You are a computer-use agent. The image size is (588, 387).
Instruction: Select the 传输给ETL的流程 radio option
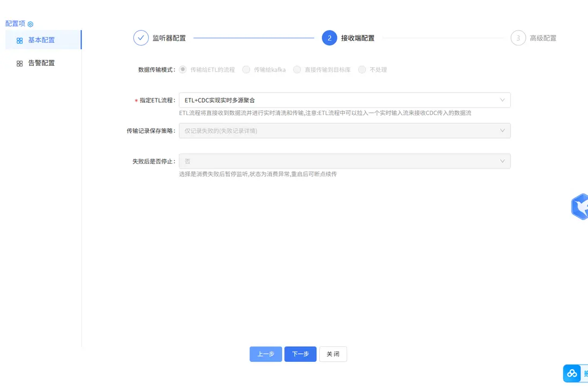pos(183,70)
